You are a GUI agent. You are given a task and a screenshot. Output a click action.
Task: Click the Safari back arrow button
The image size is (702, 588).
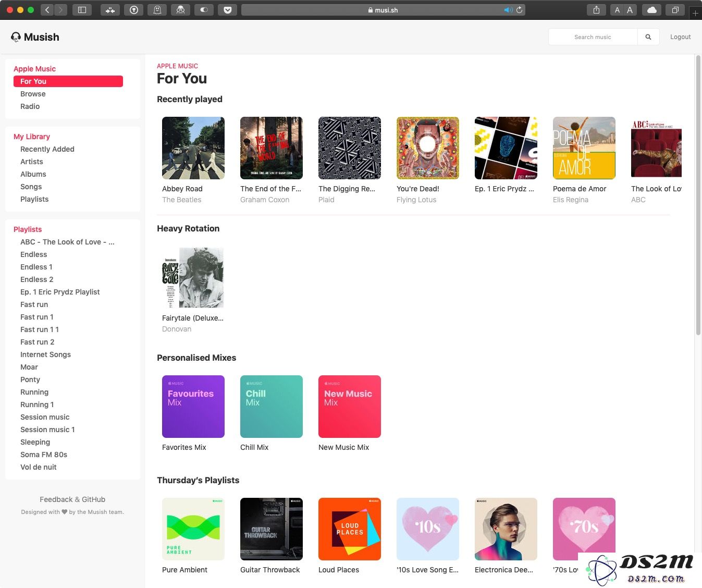click(x=47, y=9)
